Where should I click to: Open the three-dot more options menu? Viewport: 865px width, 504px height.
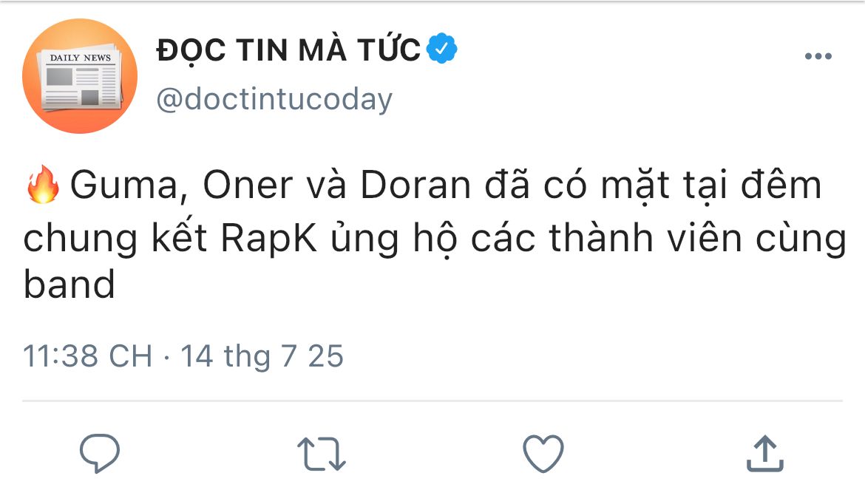pos(818,58)
